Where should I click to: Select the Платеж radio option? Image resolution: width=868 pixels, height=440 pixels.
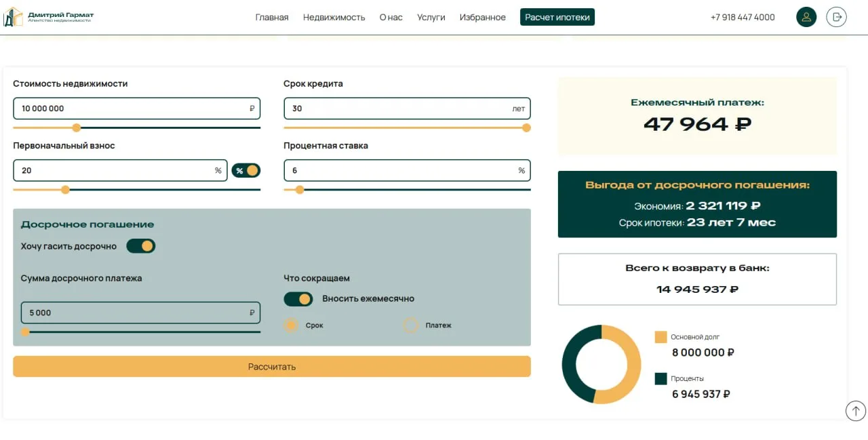(411, 325)
